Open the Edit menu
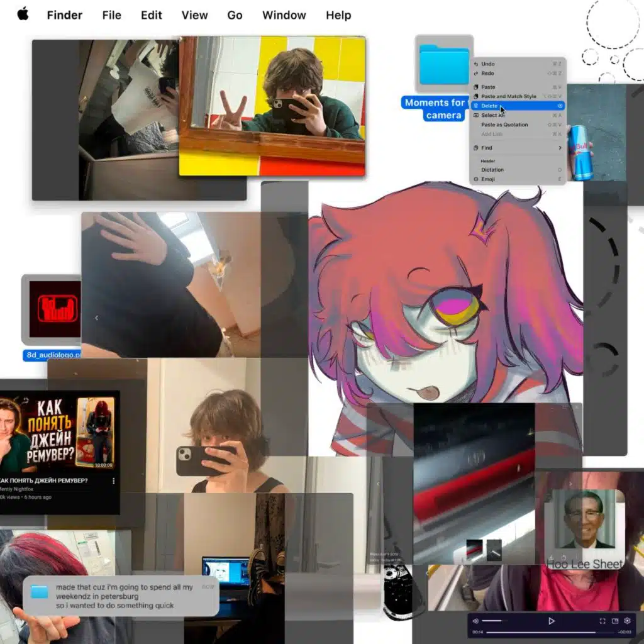Screen dimensions: 644x644 pos(151,15)
